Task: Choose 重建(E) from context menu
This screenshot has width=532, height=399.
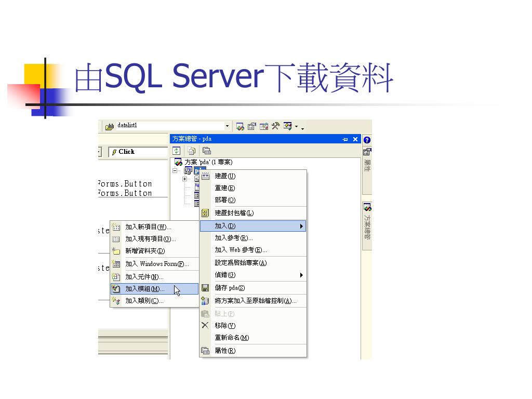Action: (253, 188)
